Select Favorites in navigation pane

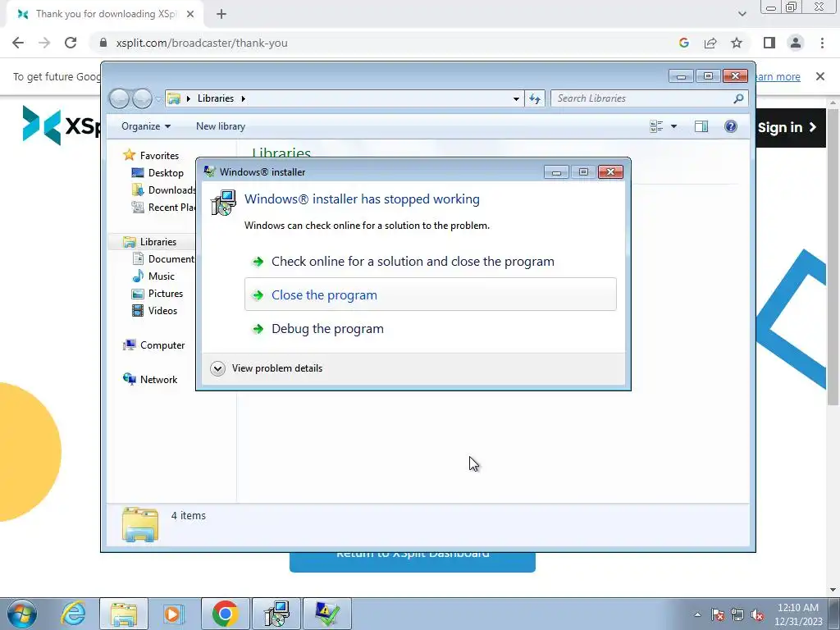(159, 155)
